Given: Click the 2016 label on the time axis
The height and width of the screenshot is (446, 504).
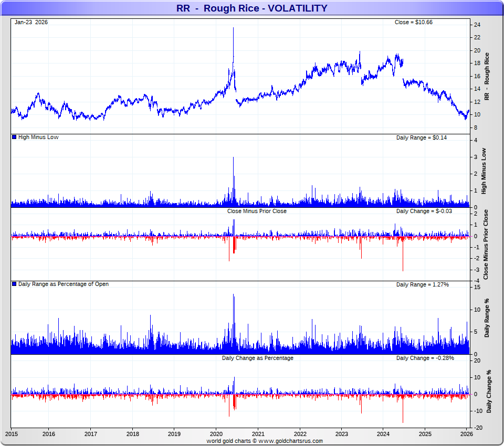Looking at the screenshot, I should pos(49,434).
